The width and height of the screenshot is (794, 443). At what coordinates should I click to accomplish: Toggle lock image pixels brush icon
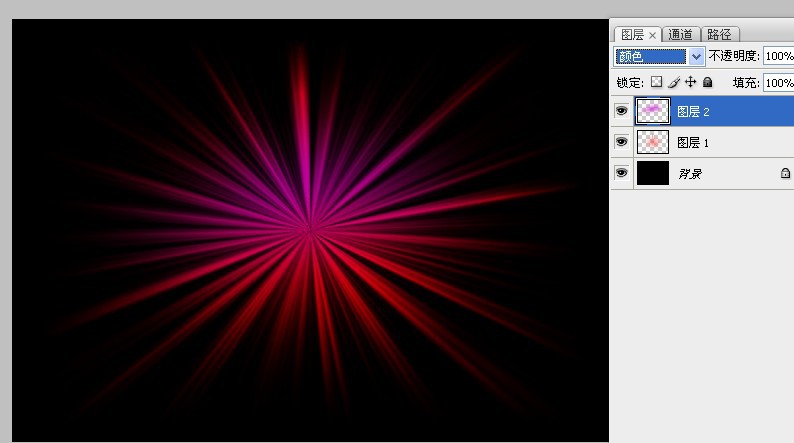[673, 82]
